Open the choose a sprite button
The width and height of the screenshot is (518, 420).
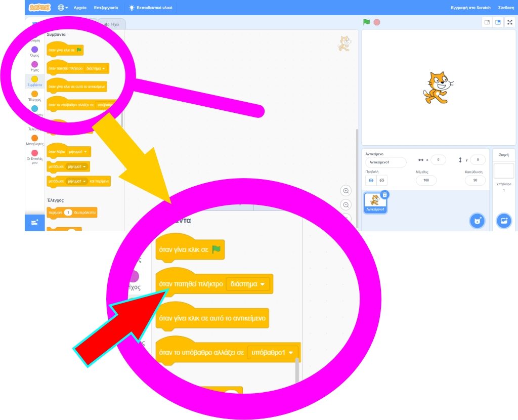(x=477, y=221)
